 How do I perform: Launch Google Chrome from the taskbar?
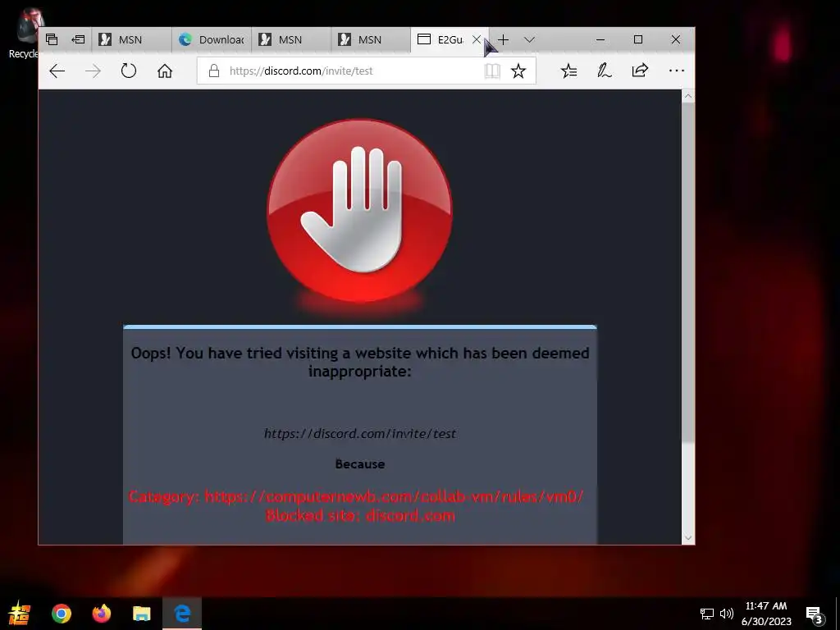click(x=61, y=614)
